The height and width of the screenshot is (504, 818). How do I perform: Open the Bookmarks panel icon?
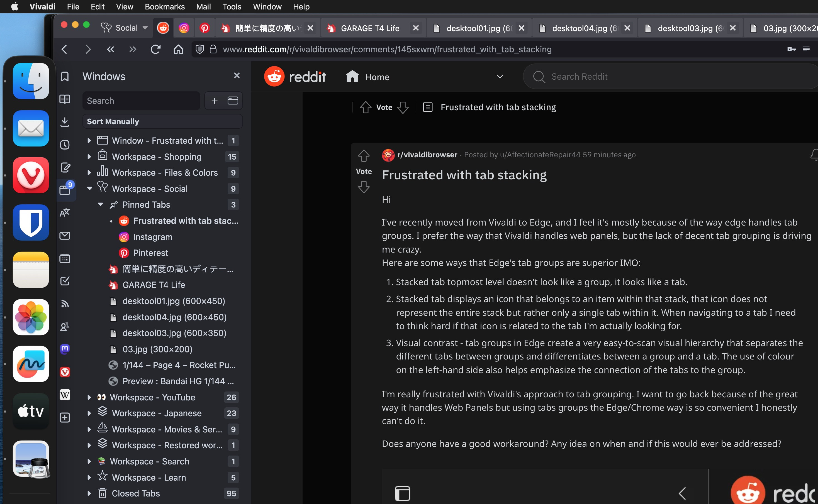[x=65, y=77]
